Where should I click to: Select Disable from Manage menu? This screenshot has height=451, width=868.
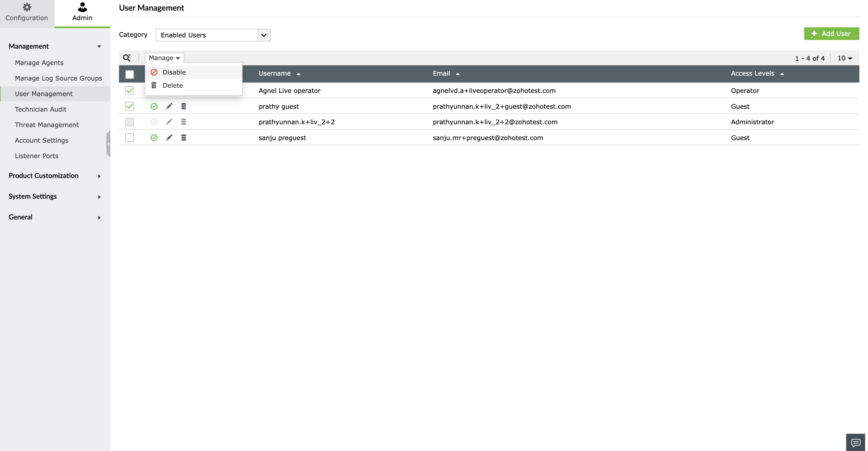pyautogui.click(x=174, y=72)
